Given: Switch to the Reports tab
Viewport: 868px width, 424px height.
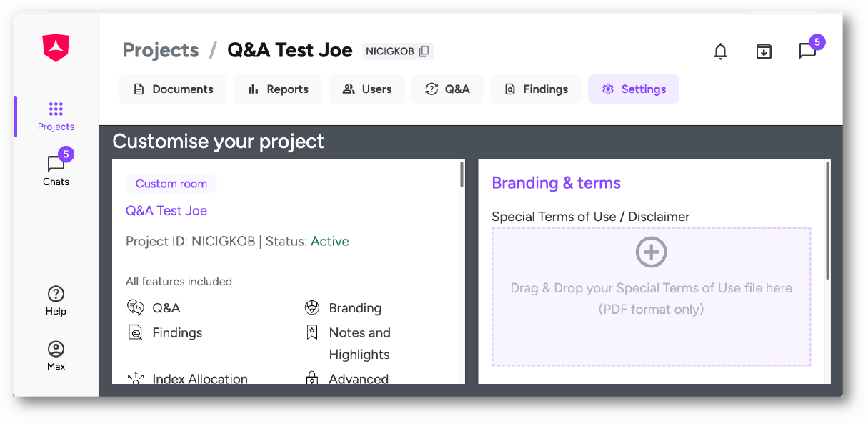Looking at the screenshot, I should pos(277,89).
